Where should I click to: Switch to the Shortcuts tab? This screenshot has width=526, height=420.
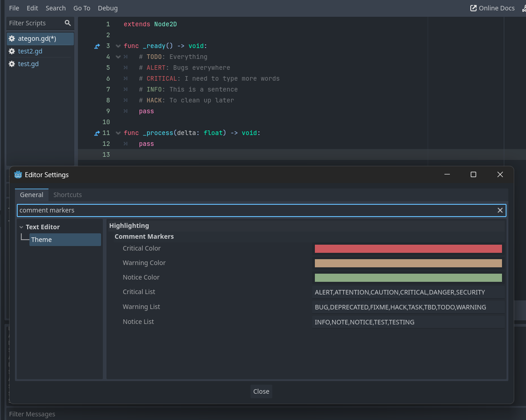tap(68, 195)
